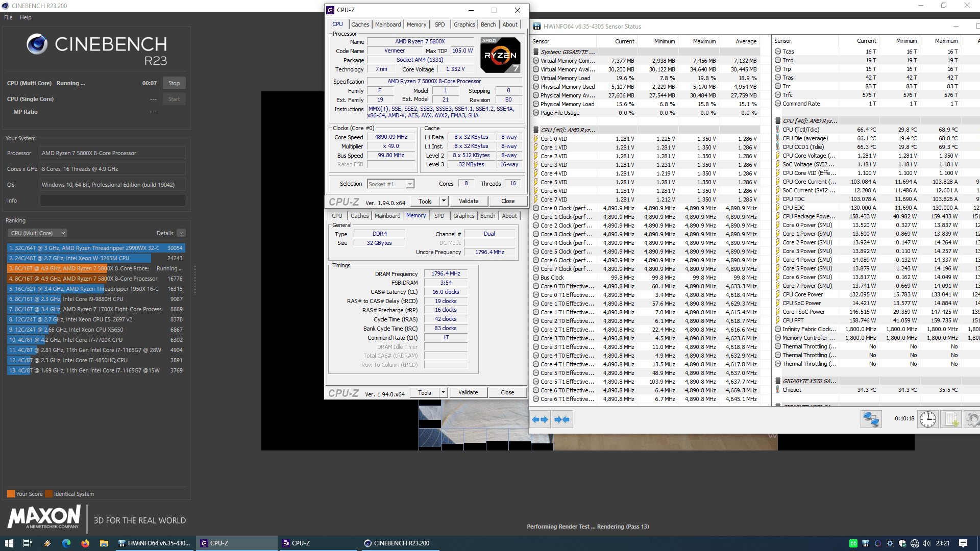Open Graphics tab in lower CPU-Z
Image resolution: width=980 pixels, height=551 pixels.
463,216
